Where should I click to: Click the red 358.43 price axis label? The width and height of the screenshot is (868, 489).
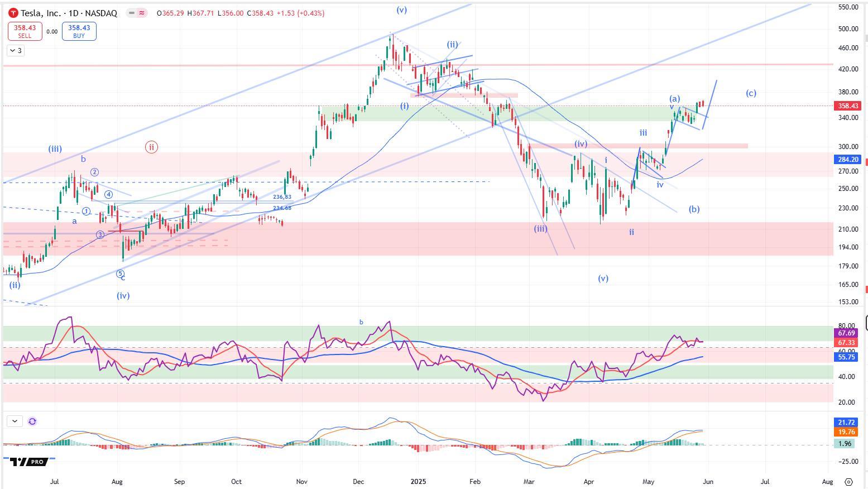pyautogui.click(x=848, y=106)
